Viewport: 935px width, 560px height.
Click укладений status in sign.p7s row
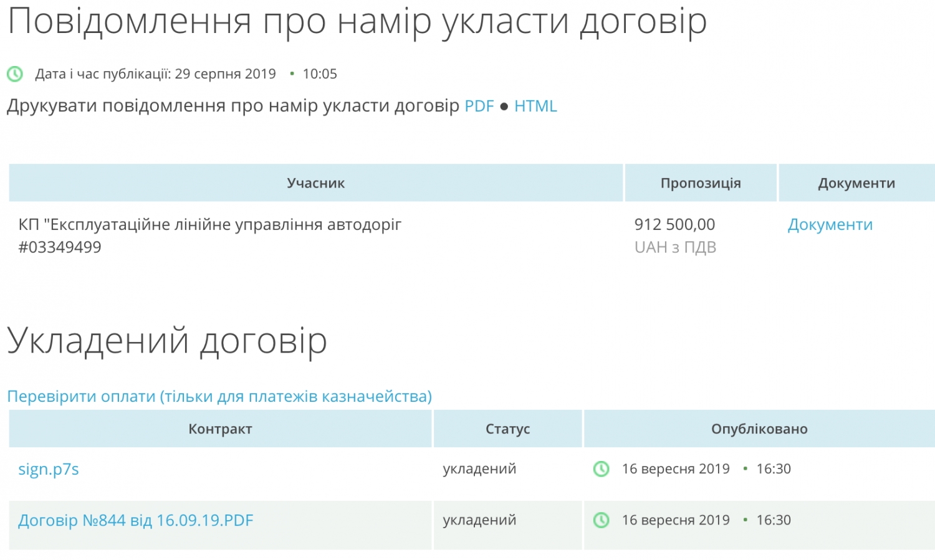pyautogui.click(x=479, y=469)
